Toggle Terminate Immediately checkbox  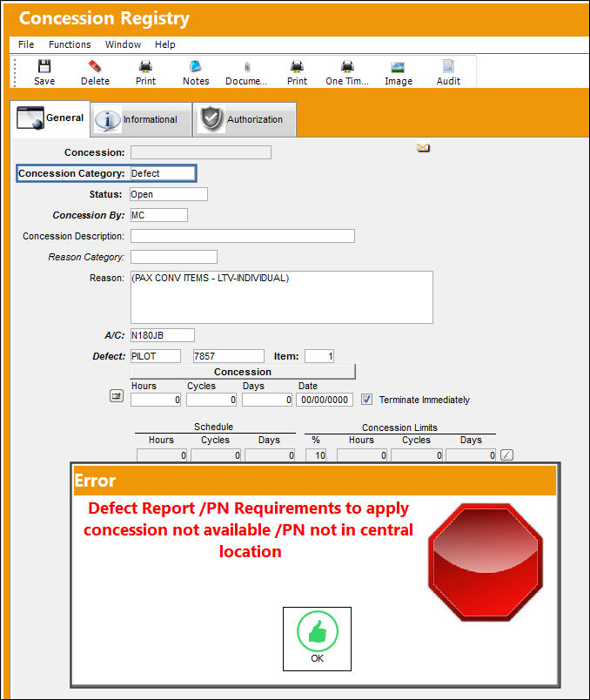point(366,399)
